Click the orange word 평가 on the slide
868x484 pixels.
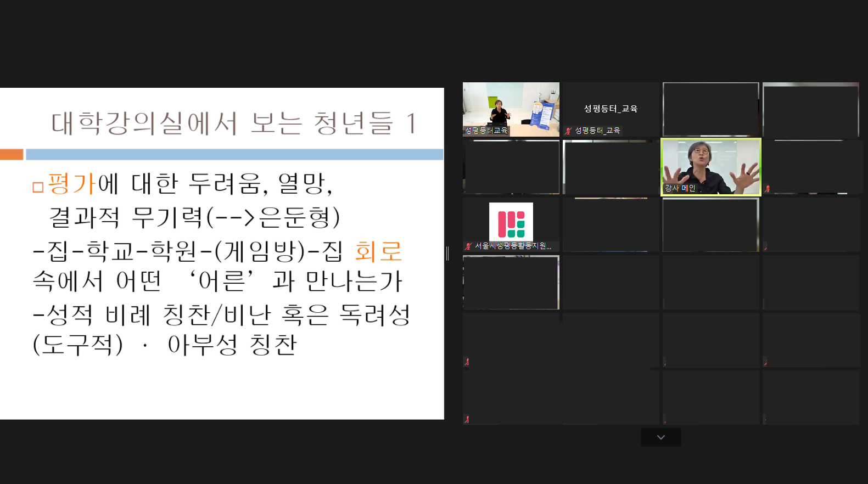72,184
